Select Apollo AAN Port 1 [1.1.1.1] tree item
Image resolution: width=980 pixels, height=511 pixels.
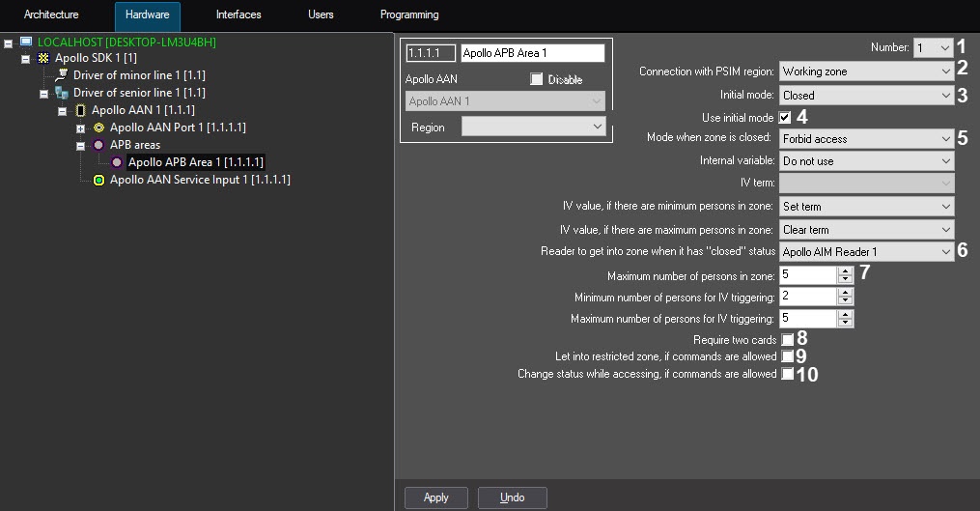click(178, 128)
